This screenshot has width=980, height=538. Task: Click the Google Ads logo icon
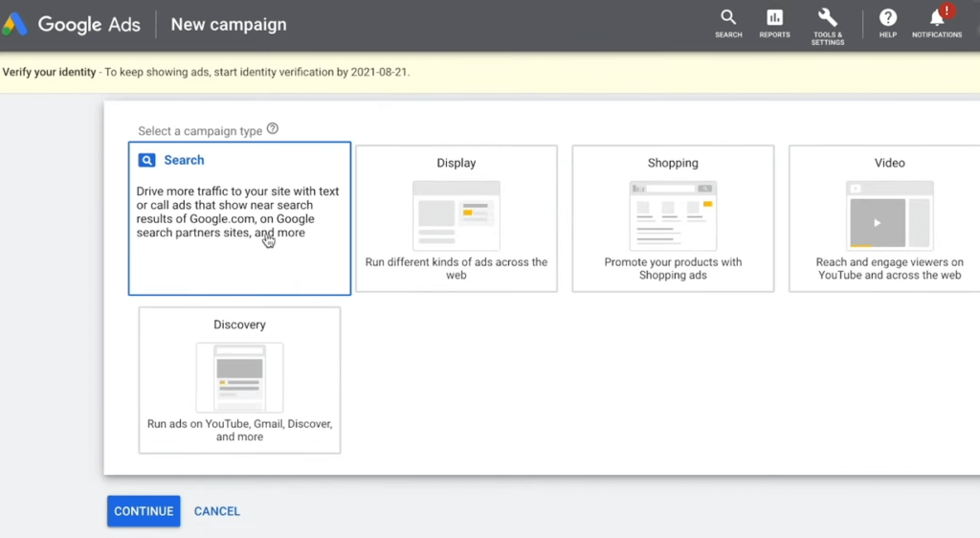click(x=14, y=24)
